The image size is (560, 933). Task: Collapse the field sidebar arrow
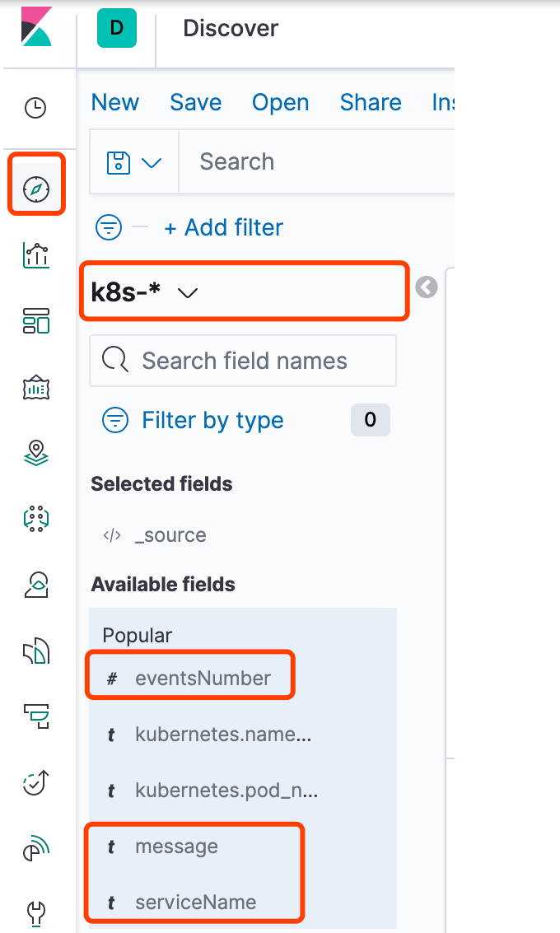[x=427, y=287]
